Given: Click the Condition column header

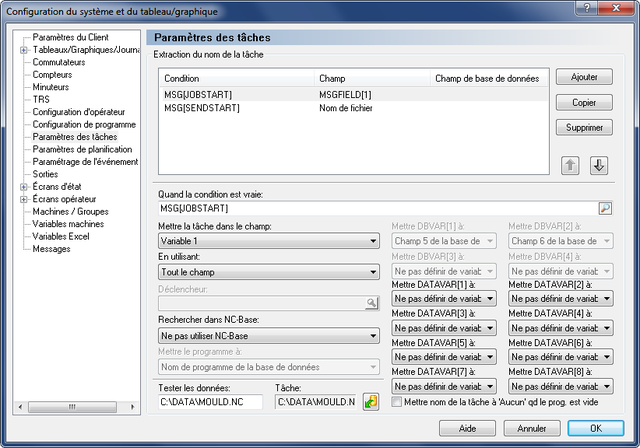Looking at the screenshot, I should [237, 78].
